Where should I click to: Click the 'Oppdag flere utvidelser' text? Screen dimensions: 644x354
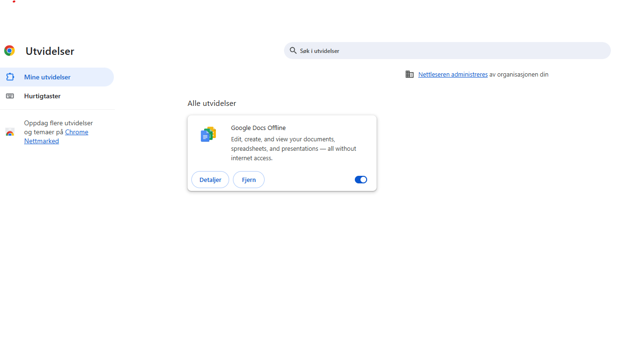[x=59, y=123]
